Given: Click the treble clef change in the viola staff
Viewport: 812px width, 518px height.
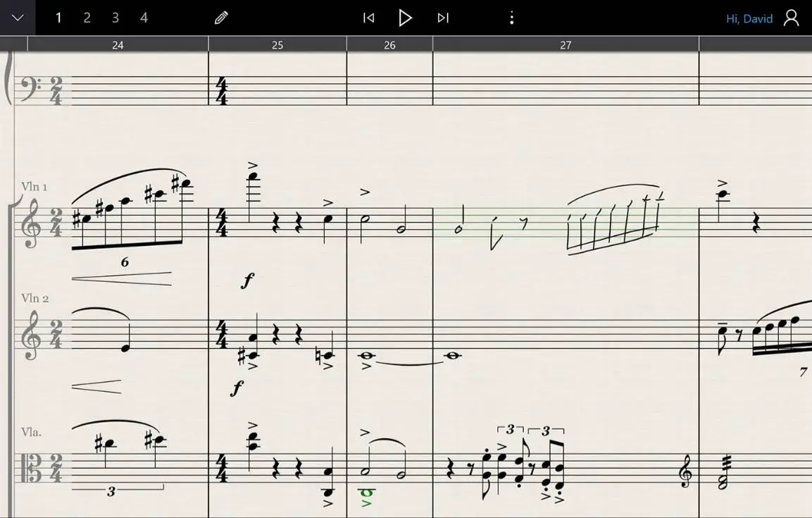Looking at the screenshot, I should [685, 472].
